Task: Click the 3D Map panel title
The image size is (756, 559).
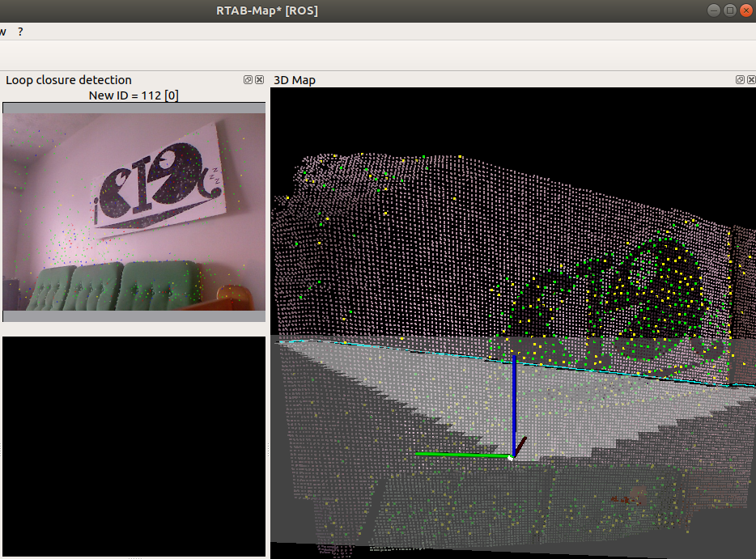Action: [x=295, y=80]
